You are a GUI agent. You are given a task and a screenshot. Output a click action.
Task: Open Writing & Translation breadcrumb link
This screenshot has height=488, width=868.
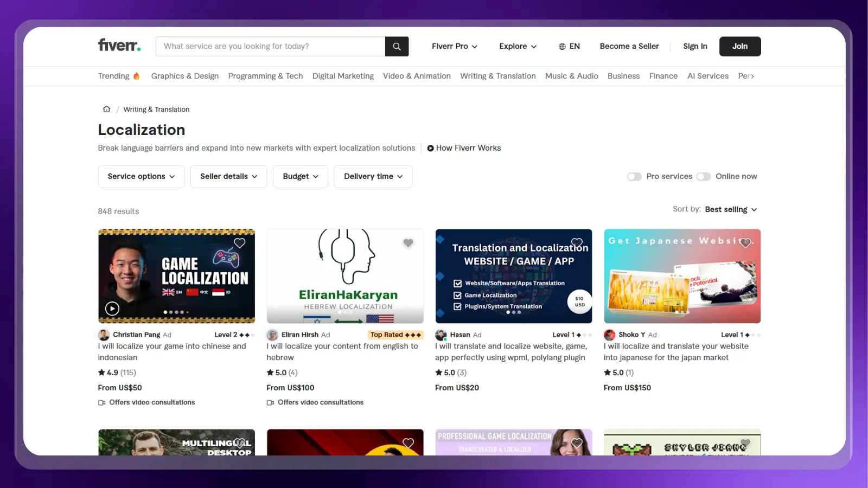coord(156,110)
